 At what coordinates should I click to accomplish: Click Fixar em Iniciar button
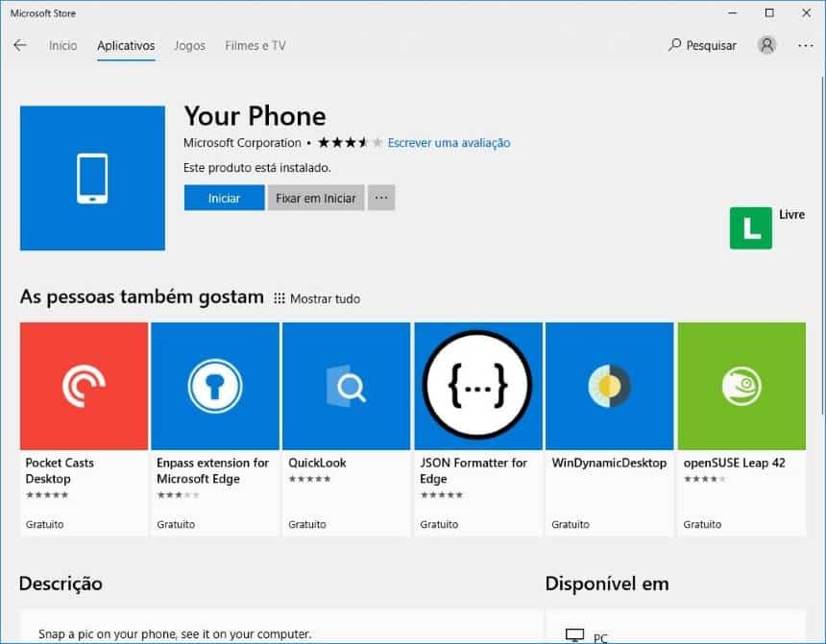coord(316,198)
